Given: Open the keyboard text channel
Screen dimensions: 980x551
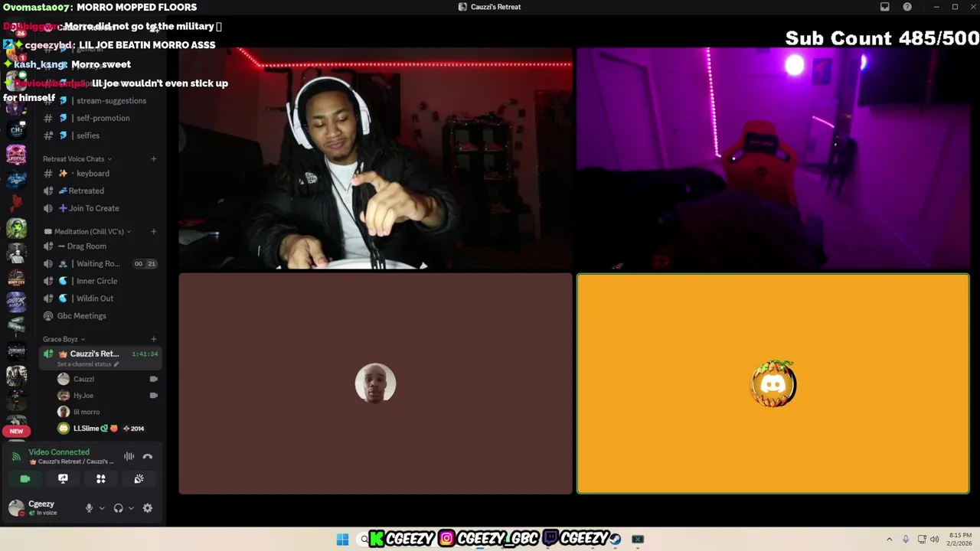Looking at the screenshot, I should (x=100, y=174).
